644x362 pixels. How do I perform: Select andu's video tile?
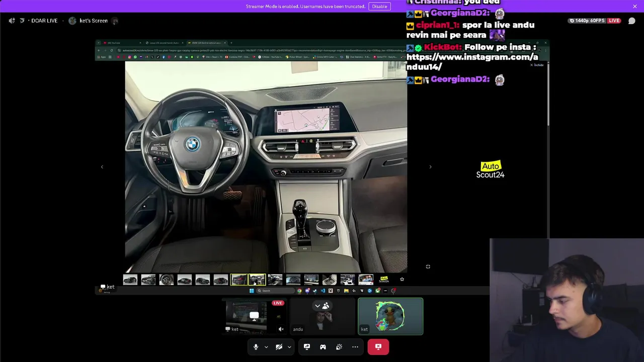click(323, 316)
